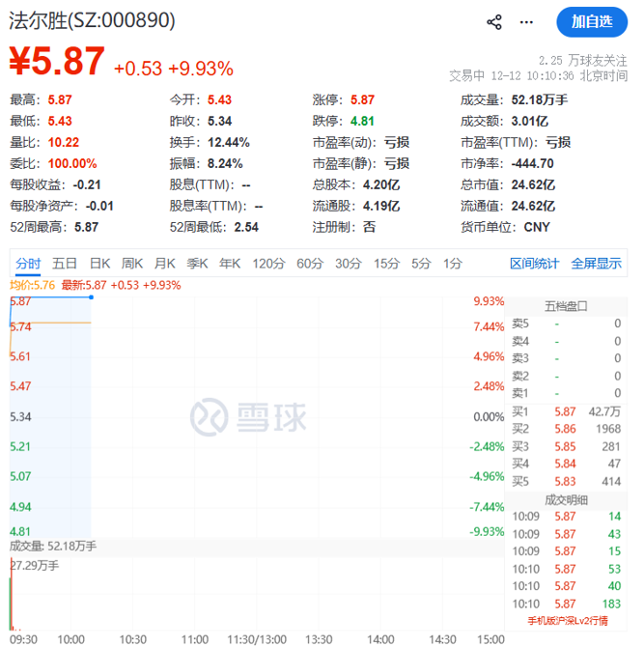Open the three-dot more options menu
644x647 pixels.
pos(526,21)
